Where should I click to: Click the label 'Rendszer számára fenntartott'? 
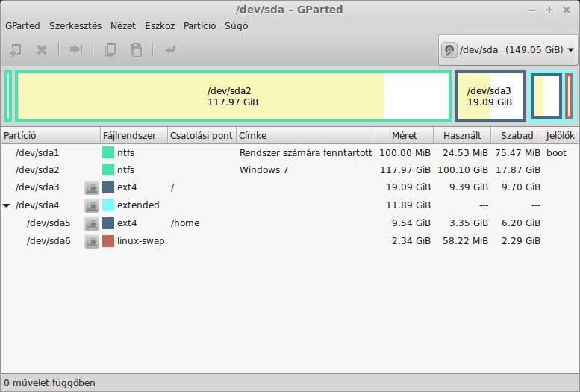pos(306,152)
